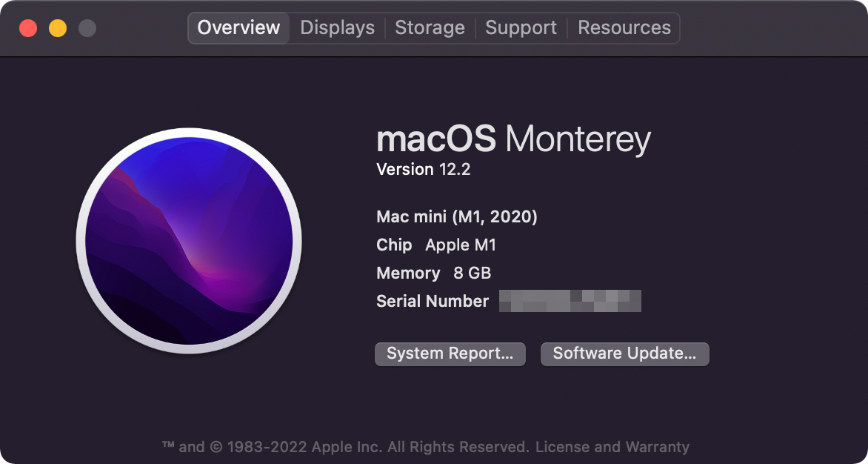The image size is (868, 464).
Task: Click the macOS Monterey title
Action: click(x=513, y=139)
